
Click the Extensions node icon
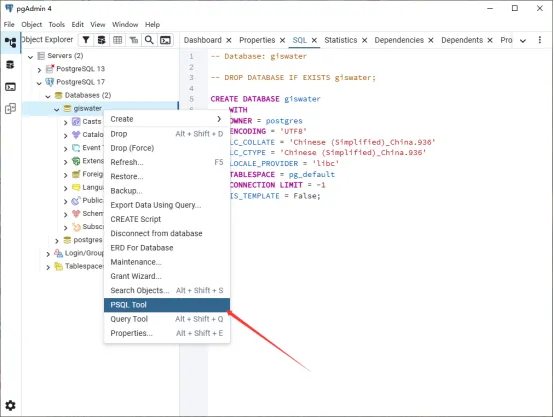76,161
